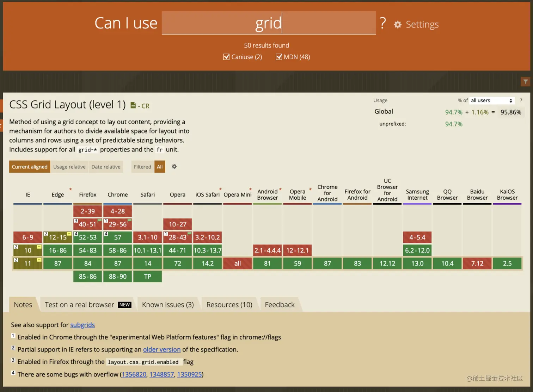Click the iOS Safari column header

(208, 194)
